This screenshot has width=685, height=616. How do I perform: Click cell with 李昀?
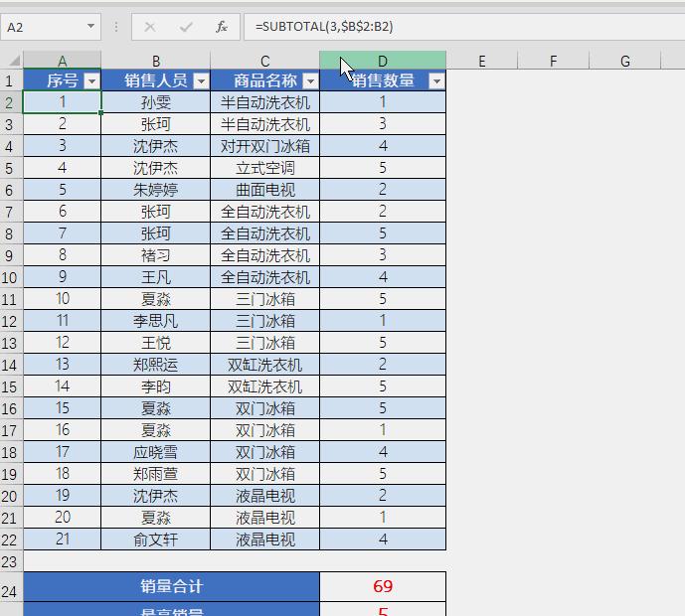155,386
